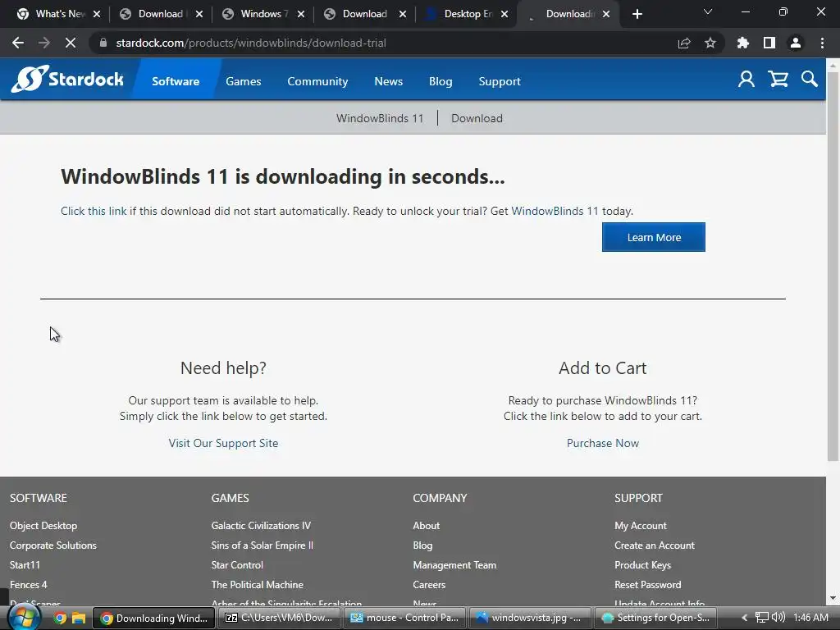Click the page vertical scrollbar
Viewport: 840px width, 630px height.
pyautogui.click(x=833, y=268)
